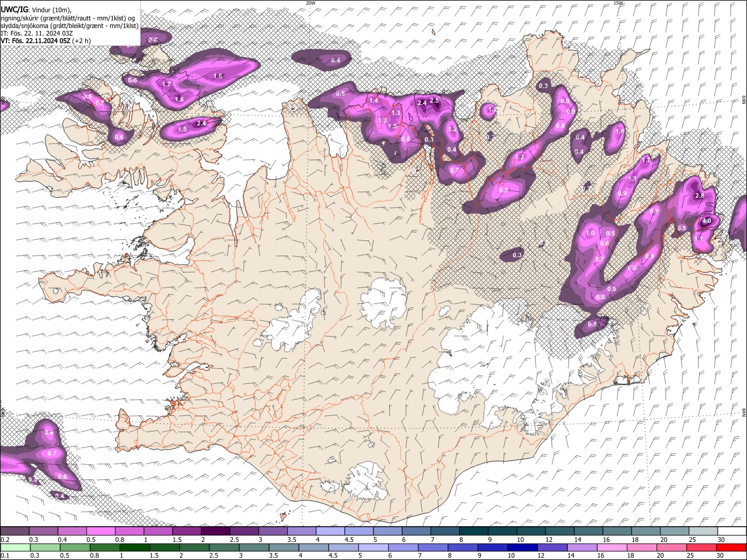747x560 pixels.
Task: Click the '0.1' label under the lower legend
Action: point(4,556)
